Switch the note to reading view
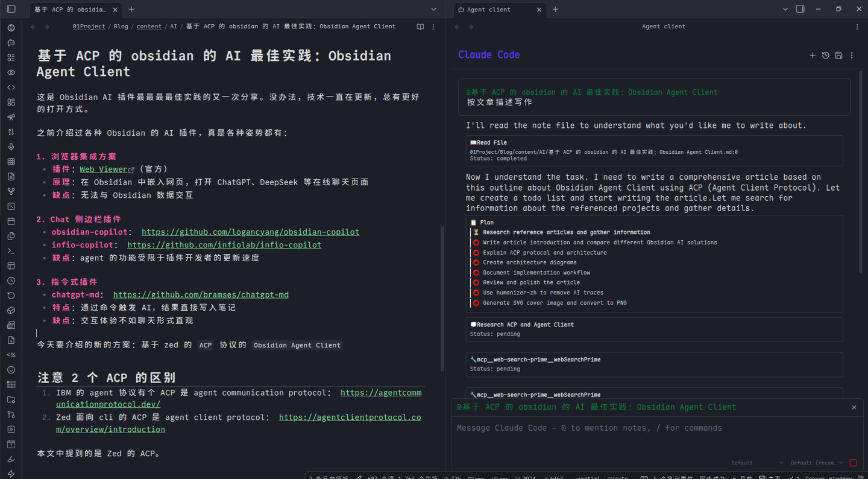This screenshot has width=868, height=479. [x=420, y=27]
